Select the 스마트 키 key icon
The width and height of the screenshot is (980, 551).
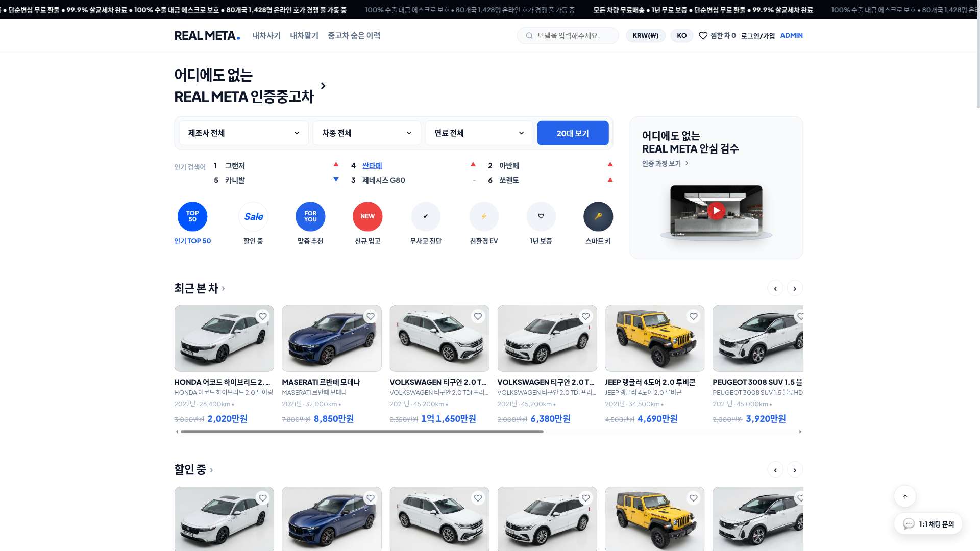click(x=598, y=216)
